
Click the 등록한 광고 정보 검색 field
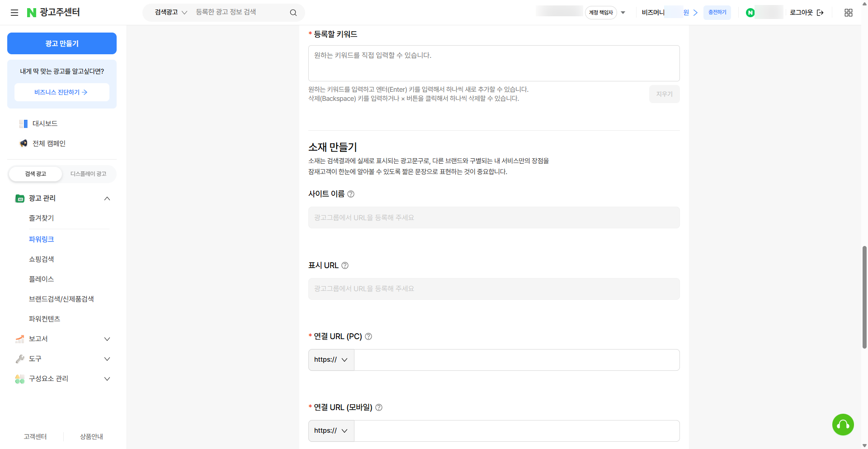pyautogui.click(x=240, y=12)
